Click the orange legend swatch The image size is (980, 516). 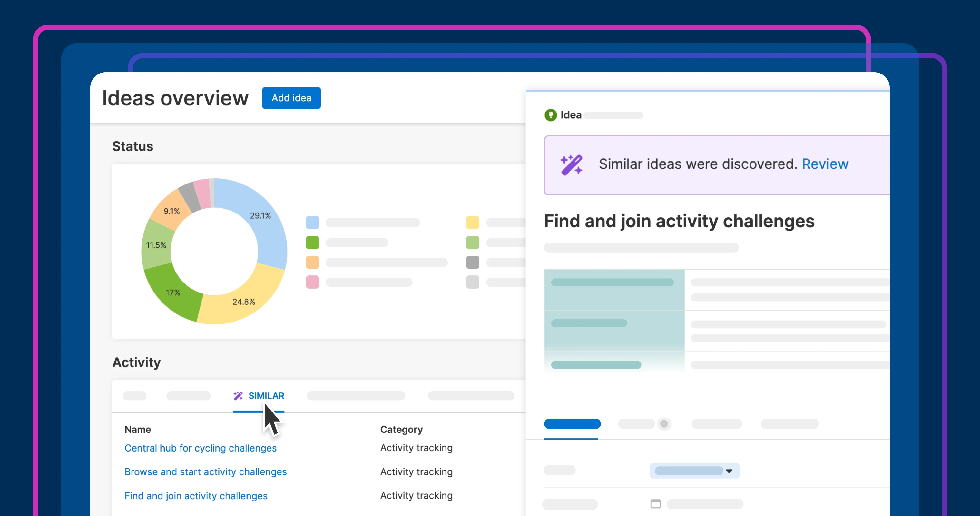[312, 262]
